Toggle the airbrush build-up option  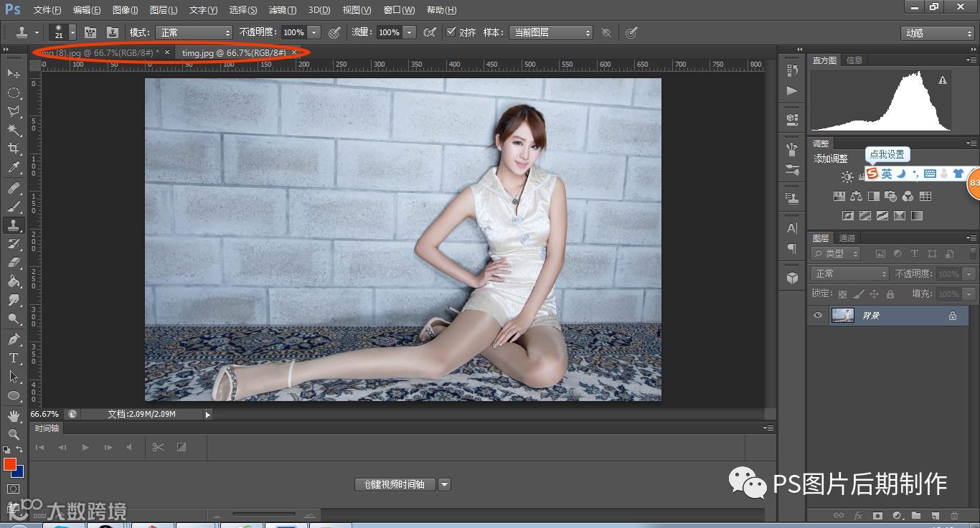(430, 32)
